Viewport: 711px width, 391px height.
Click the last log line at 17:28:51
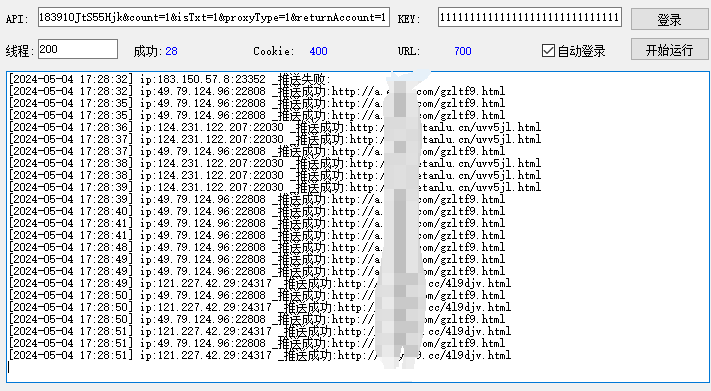point(260,355)
